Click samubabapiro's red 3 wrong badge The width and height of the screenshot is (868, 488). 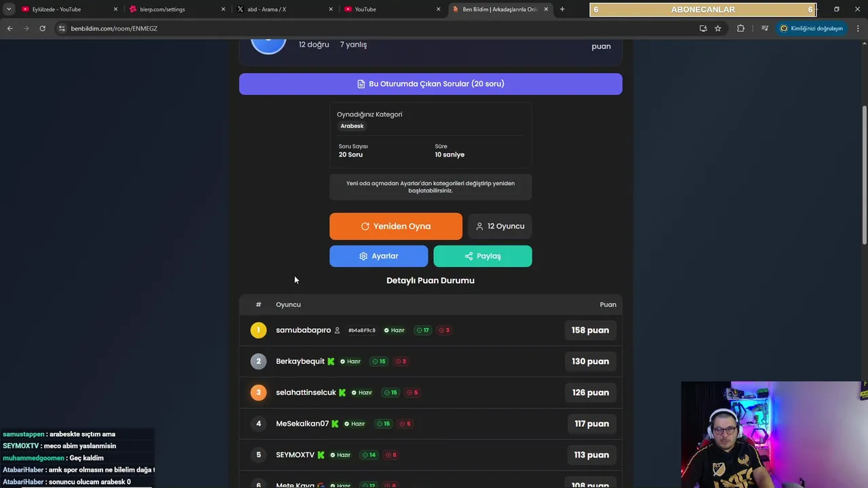click(444, 330)
